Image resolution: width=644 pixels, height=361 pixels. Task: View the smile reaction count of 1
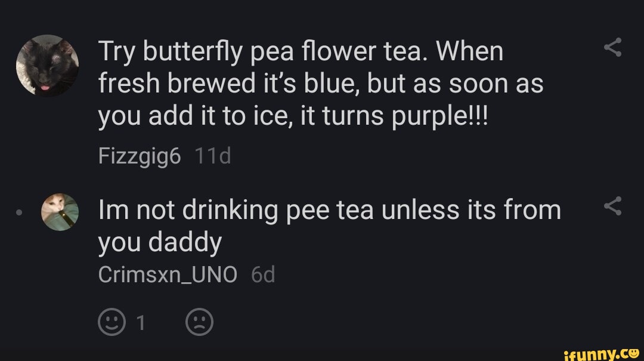141,323
